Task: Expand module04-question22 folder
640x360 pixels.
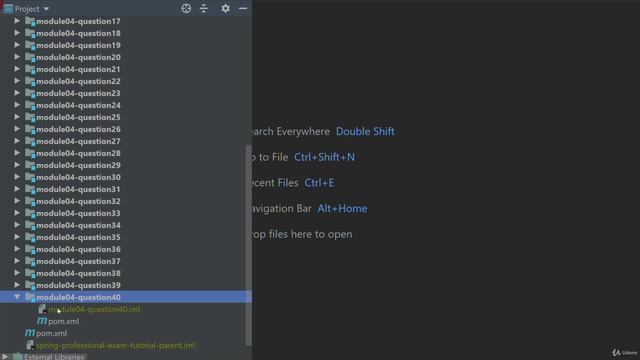Action: point(17,81)
